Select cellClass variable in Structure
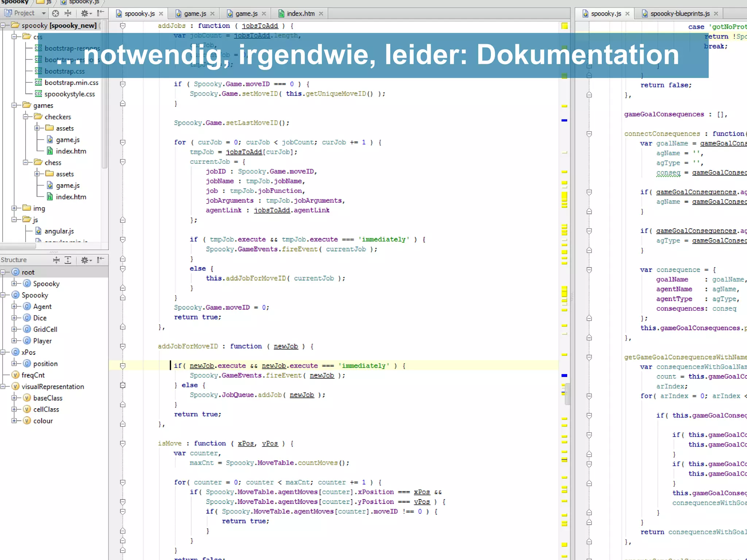 click(x=46, y=409)
